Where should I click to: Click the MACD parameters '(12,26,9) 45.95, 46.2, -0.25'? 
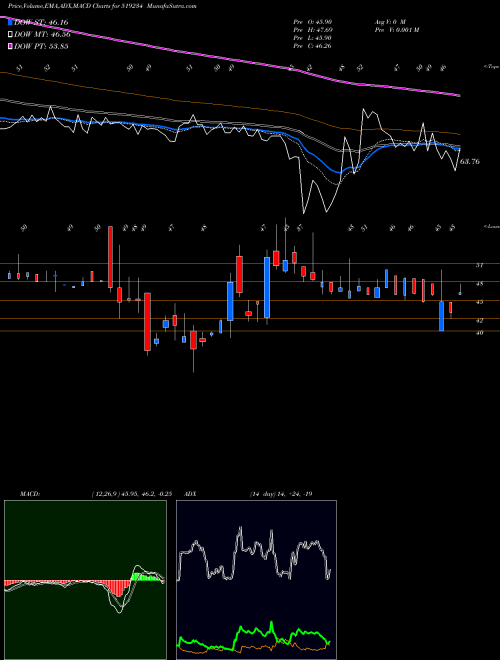[131, 494]
